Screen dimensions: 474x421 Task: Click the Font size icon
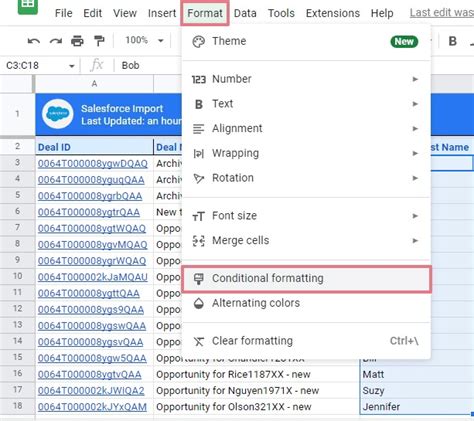(x=199, y=216)
